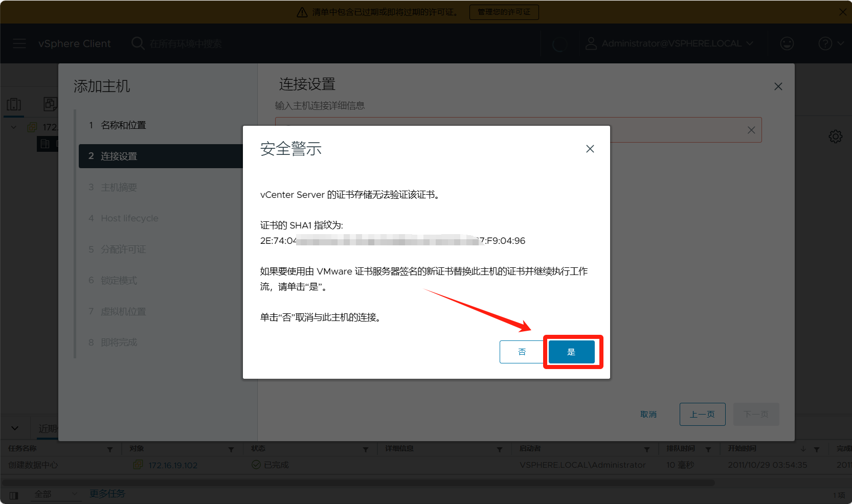Open the hamburger navigation menu
This screenshot has width=852, height=504.
[19, 43]
